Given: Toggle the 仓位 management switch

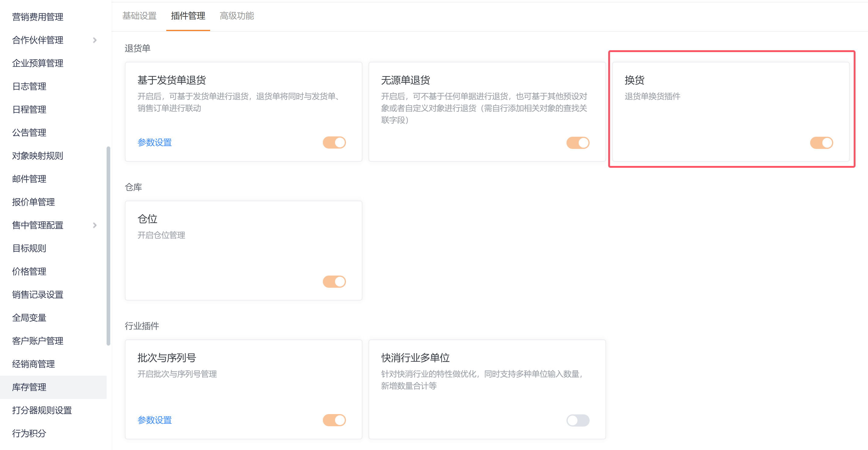Looking at the screenshot, I should [x=334, y=281].
